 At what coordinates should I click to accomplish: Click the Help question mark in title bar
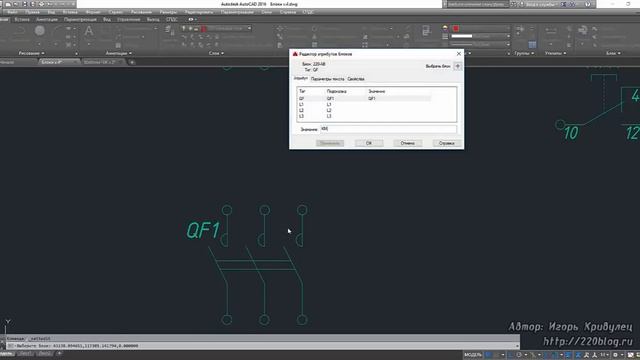[x=588, y=4]
